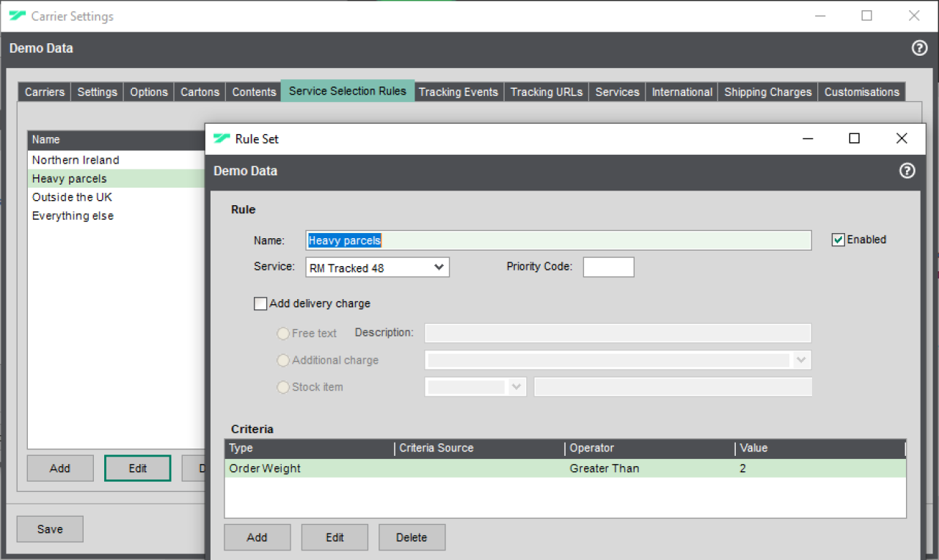Click Add under the Criteria table
939x560 pixels.
[x=257, y=537]
